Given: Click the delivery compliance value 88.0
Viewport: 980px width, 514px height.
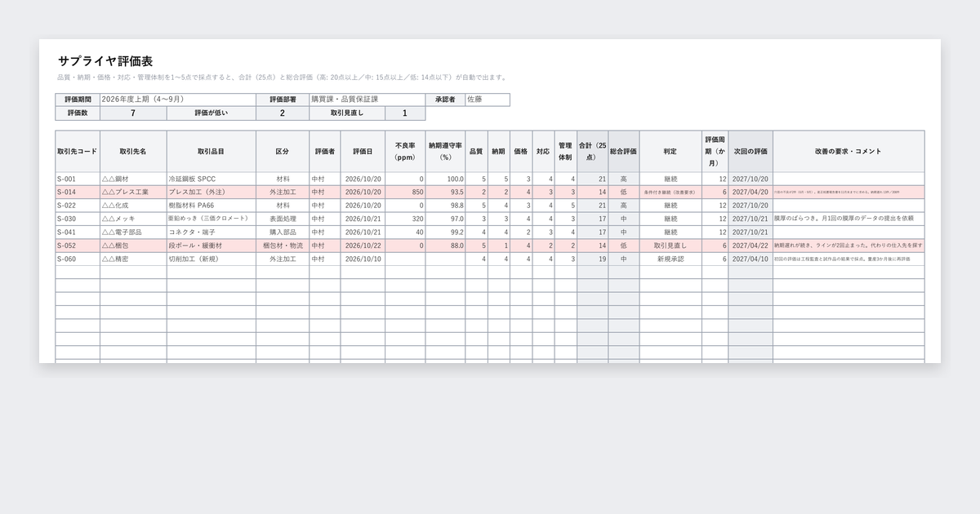Looking at the screenshot, I should coord(445,246).
